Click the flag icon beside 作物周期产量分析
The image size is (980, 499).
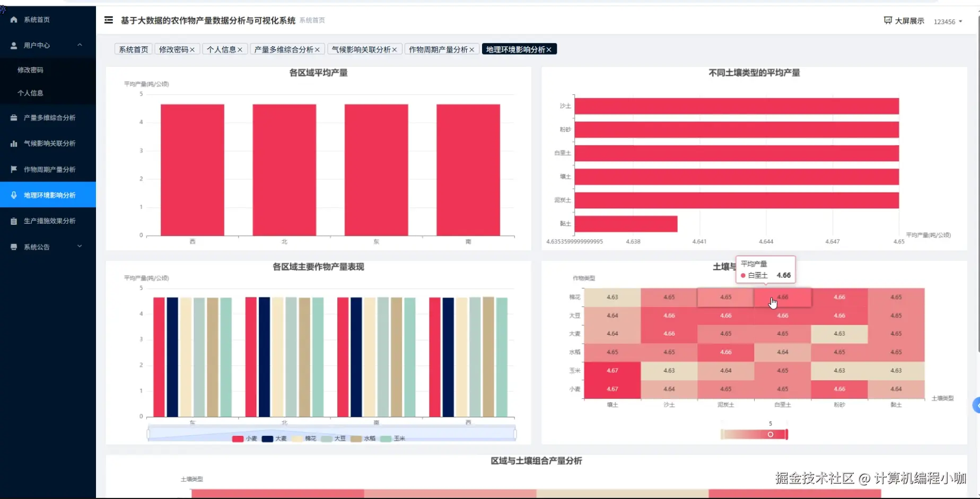pos(13,169)
